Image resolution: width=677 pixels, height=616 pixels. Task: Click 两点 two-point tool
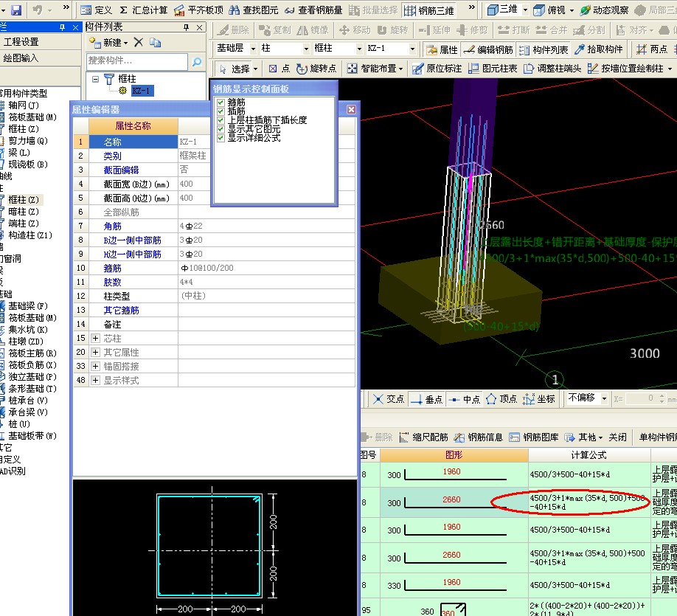point(652,49)
